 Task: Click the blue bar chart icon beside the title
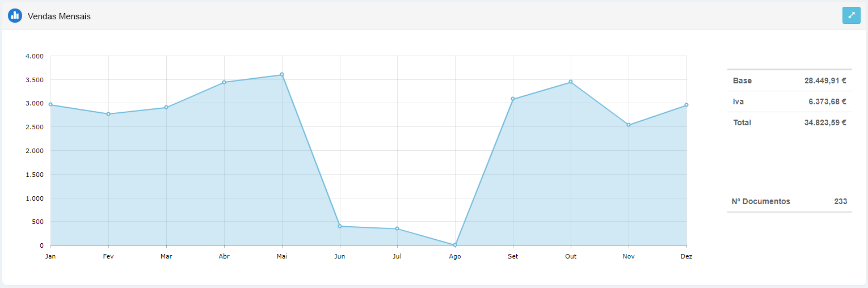click(x=15, y=16)
